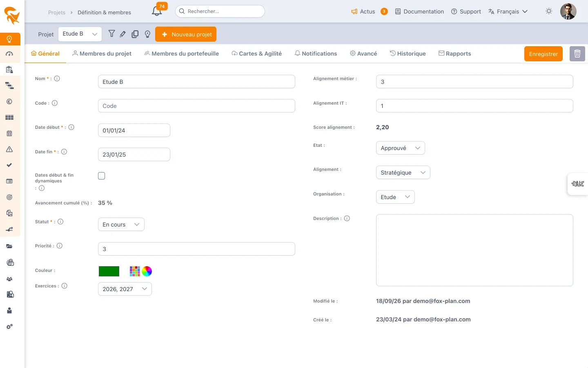Open the target objectives icon in sidebar
Image resolution: width=588 pixels, height=368 pixels.
coord(9,197)
